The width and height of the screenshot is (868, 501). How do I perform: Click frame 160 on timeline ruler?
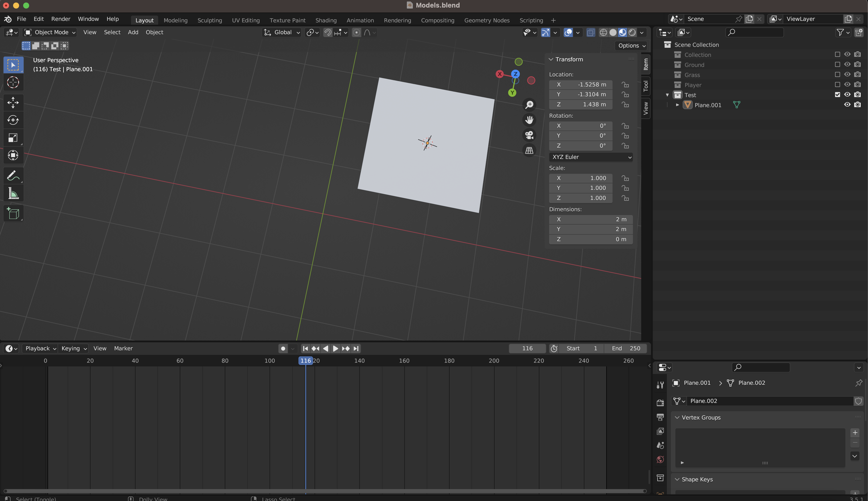(404, 361)
